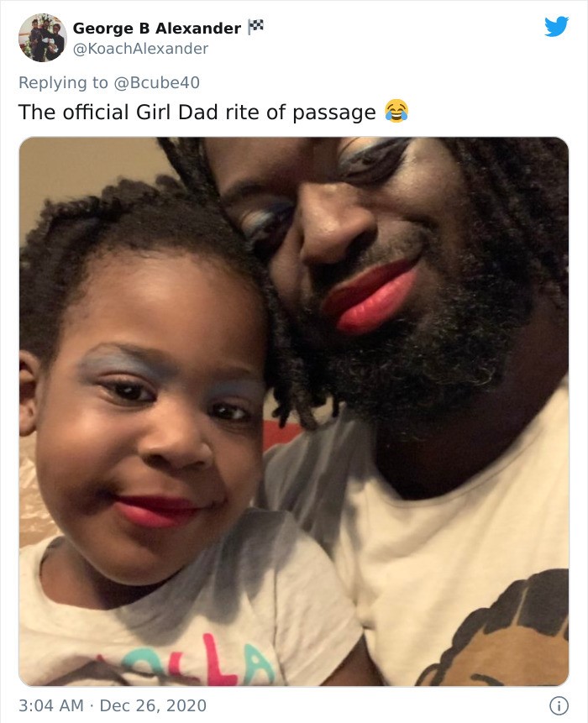Viewport: 588px width, 723px height.
Task: Click the @KoachAlexander handle
Action: point(140,49)
